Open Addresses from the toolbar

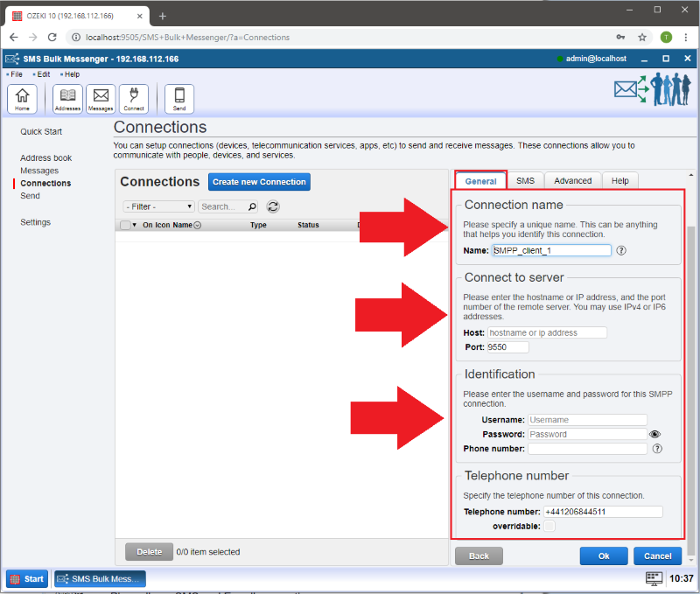click(67, 99)
